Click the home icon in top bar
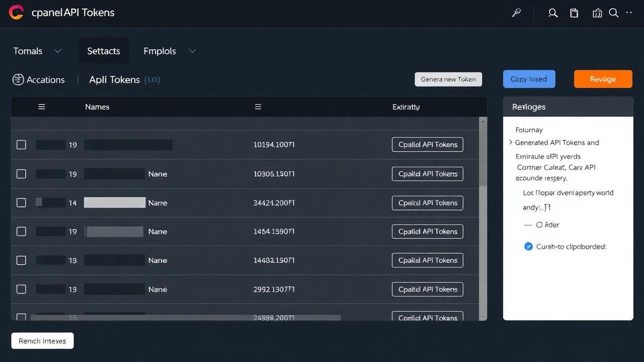This screenshot has width=644, height=362. coord(597,13)
